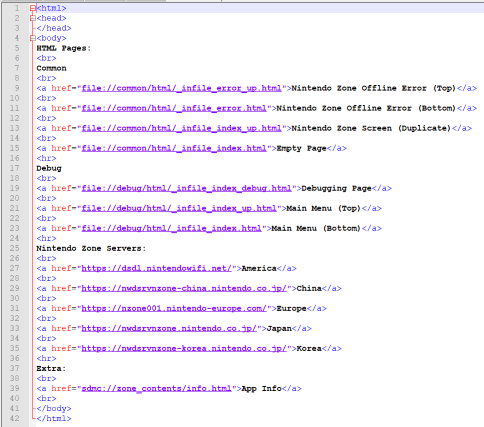Click the closing </html> tag on line 42
Image resolution: width=484 pixels, height=427 pixels.
54,418
